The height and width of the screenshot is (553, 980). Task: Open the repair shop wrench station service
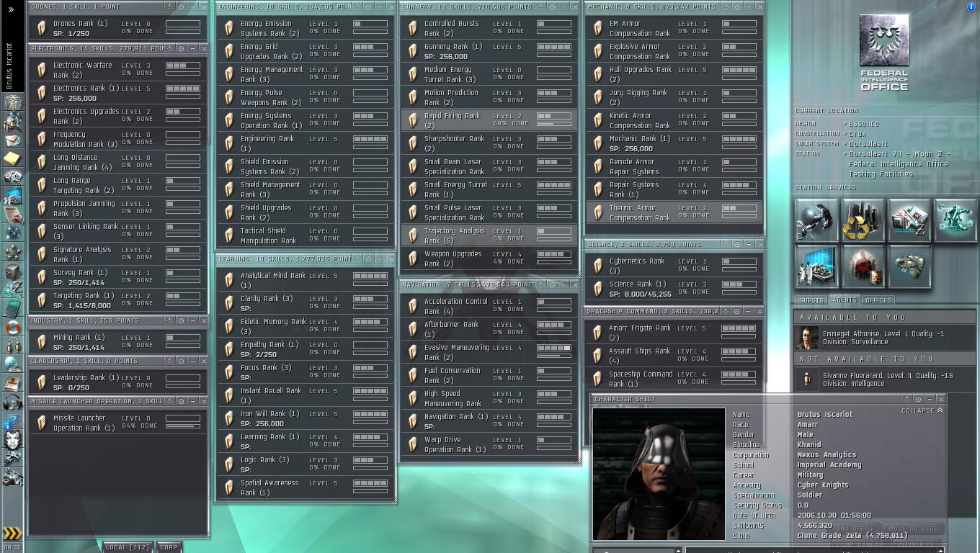816,220
